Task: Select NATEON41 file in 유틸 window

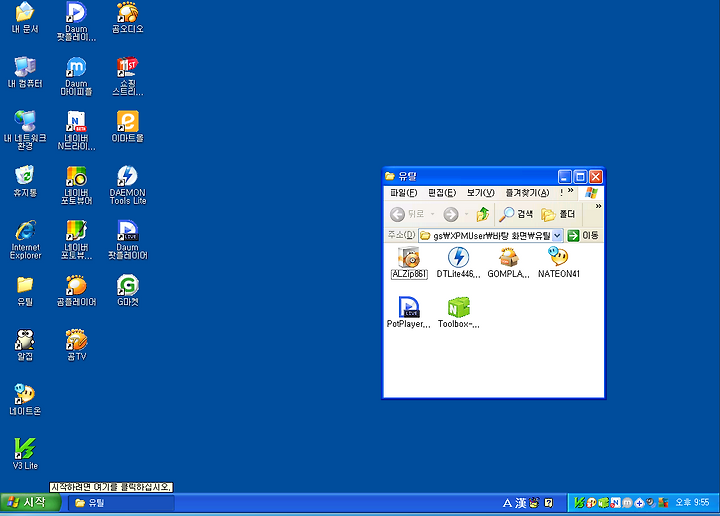Action: (x=559, y=263)
